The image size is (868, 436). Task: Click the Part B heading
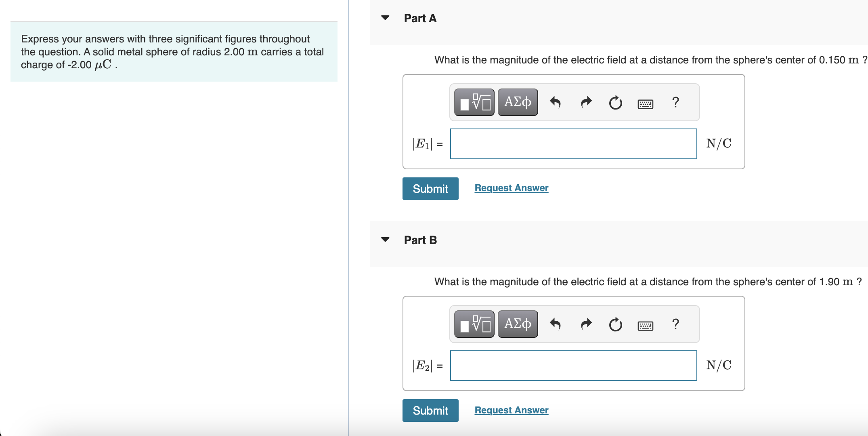coord(420,240)
